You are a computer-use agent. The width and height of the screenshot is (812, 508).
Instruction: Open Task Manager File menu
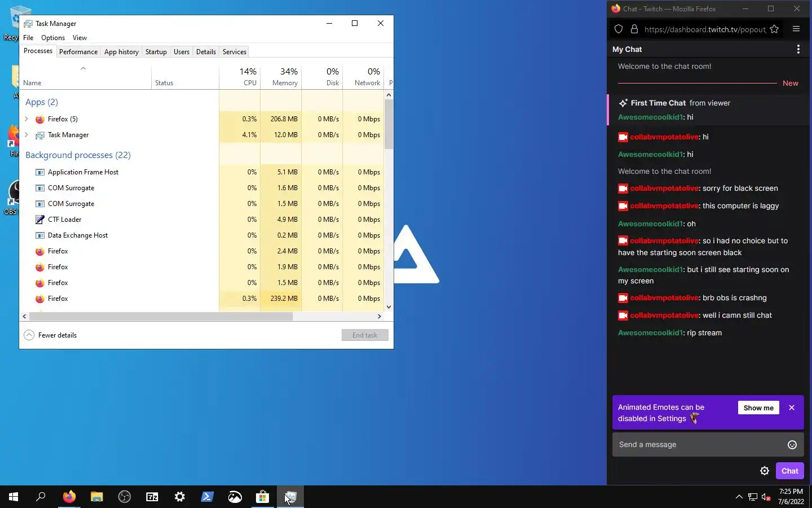[x=28, y=38]
